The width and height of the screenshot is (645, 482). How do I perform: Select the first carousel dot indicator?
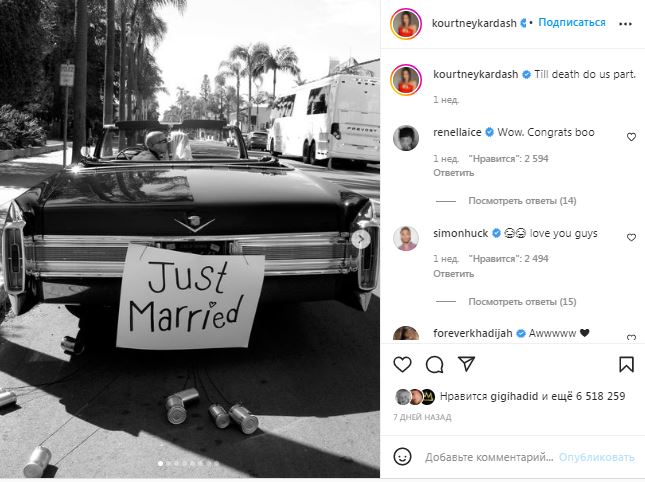click(x=160, y=463)
